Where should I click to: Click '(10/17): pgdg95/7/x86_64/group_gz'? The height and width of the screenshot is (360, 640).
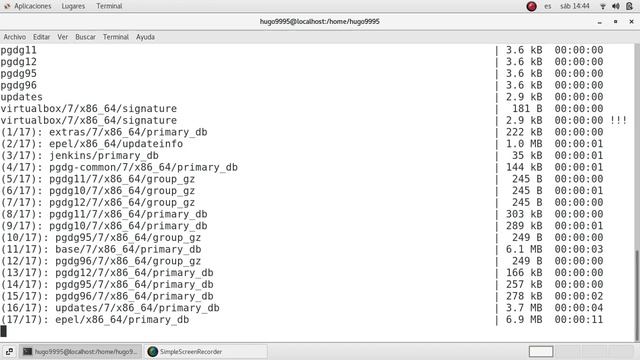101,238
